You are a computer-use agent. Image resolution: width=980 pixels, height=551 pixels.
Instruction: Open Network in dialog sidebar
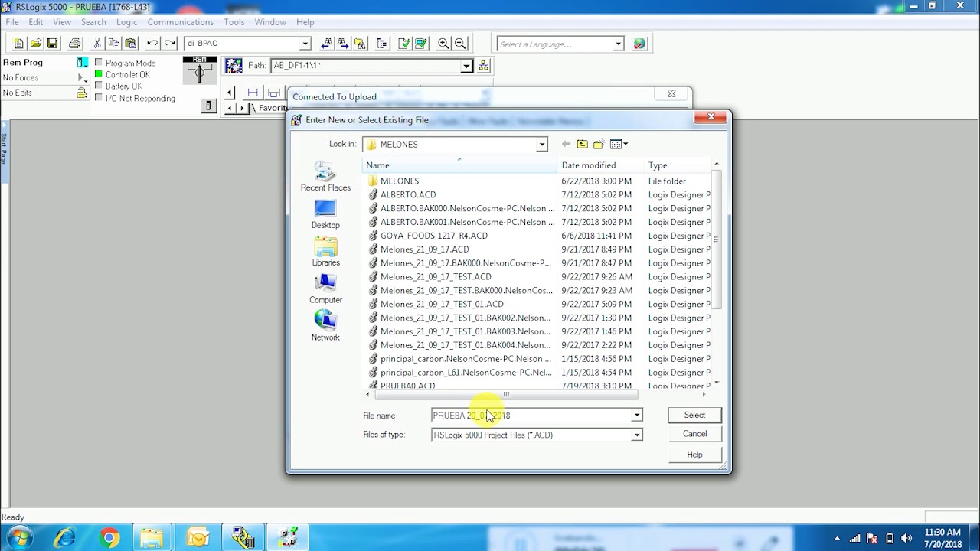[325, 327]
